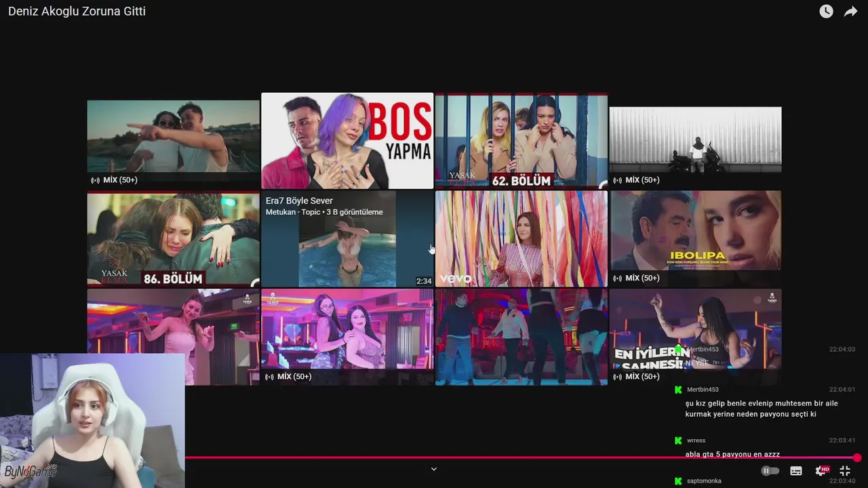Click the chat message about gta 5 pavyonu

coord(732,454)
